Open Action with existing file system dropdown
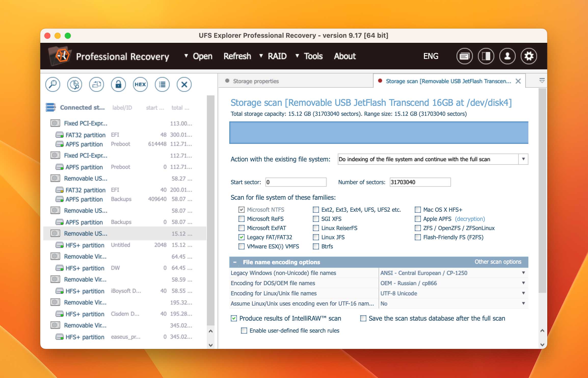Viewport: 588px width, 378px height. pyautogui.click(x=433, y=159)
